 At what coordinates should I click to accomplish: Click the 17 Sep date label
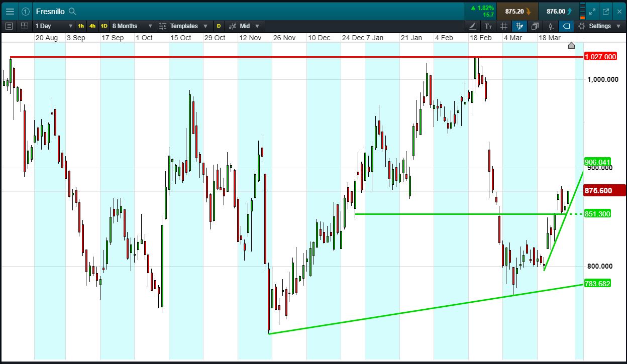[113, 38]
